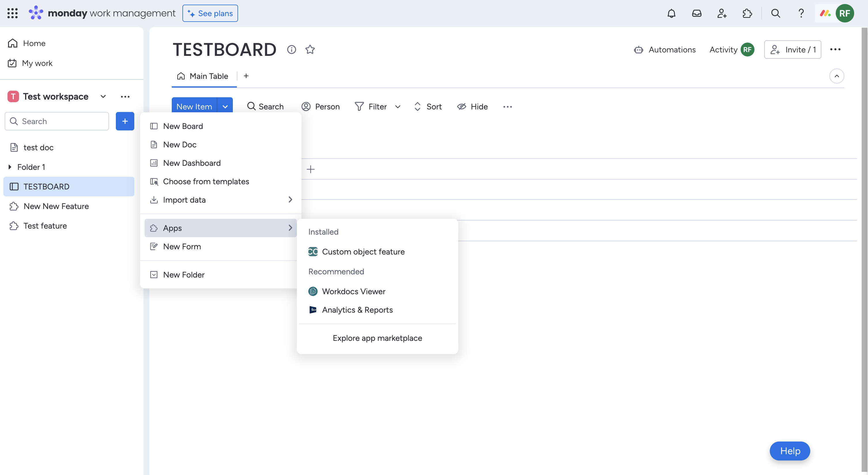This screenshot has height=475, width=868.
Task: Open the apps puzzle-piece icon in top bar
Action: coord(747,14)
